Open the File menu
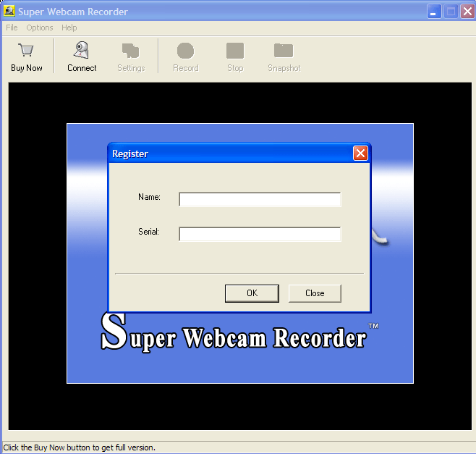 [12, 28]
